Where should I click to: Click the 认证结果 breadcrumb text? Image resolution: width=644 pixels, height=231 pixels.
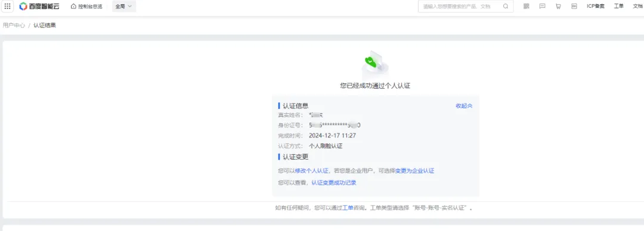click(44, 26)
